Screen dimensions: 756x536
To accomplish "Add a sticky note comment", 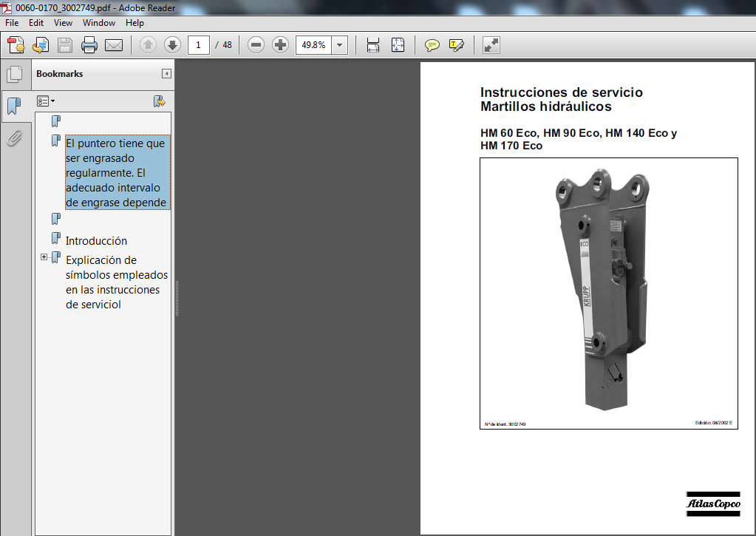I will pos(432,45).
